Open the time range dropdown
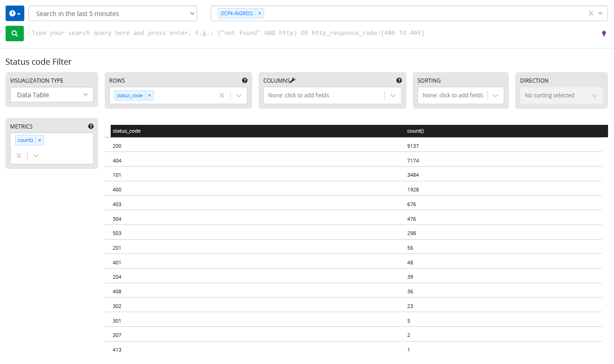Screen dimensions: 614x364 113,14
